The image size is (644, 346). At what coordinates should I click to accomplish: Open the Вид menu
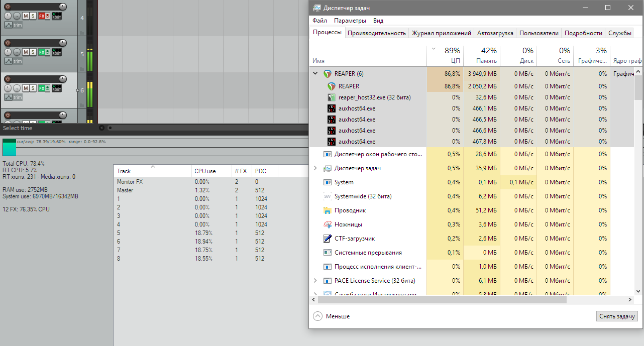coord(378,21)
